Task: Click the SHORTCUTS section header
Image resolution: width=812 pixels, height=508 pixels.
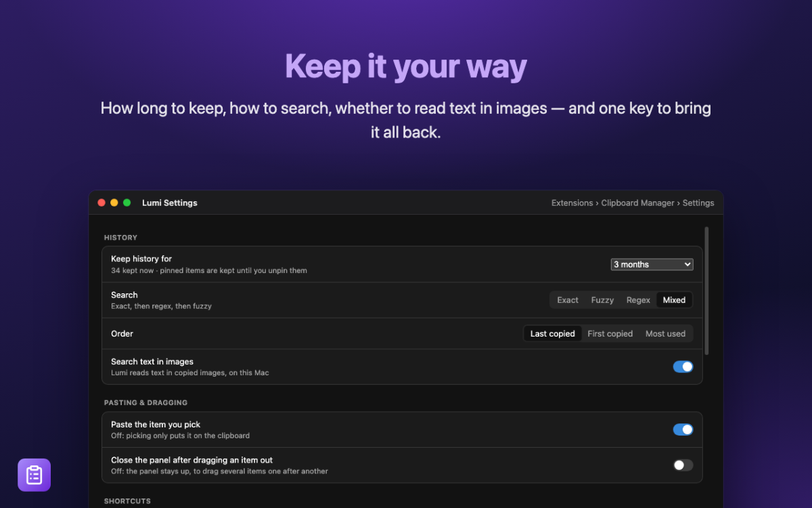Action: pos(127,501)
